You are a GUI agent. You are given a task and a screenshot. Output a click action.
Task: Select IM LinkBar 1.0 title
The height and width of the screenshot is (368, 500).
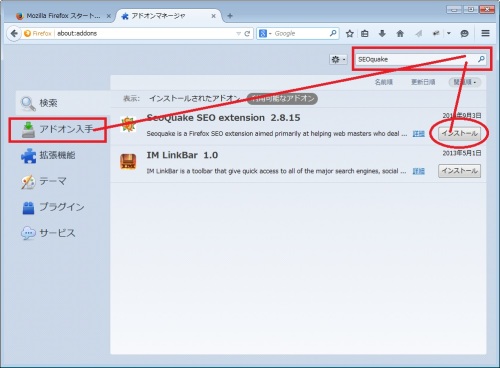tap(182, 155)
